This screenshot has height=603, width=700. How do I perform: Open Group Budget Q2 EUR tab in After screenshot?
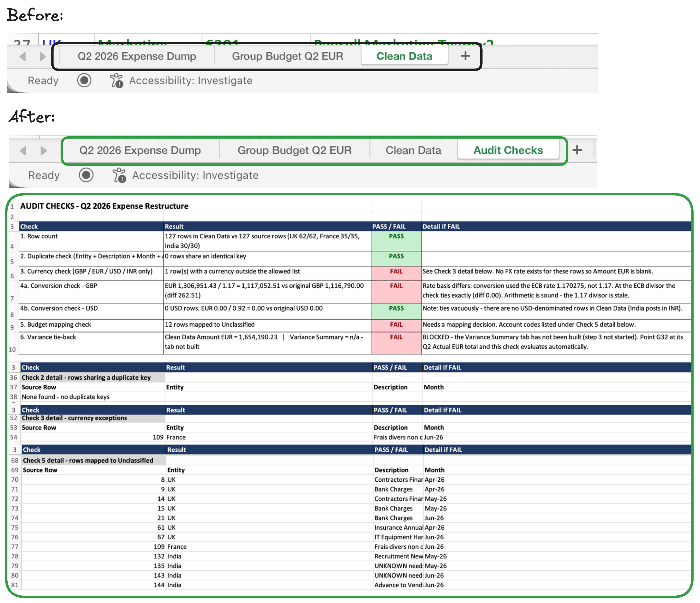pos(294,150)
